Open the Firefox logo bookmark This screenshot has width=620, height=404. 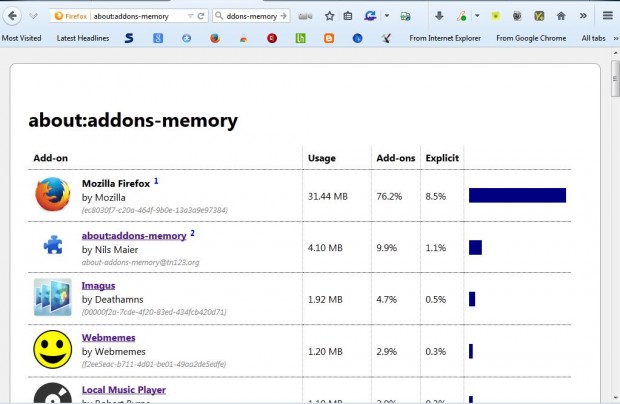pos(215,38)
